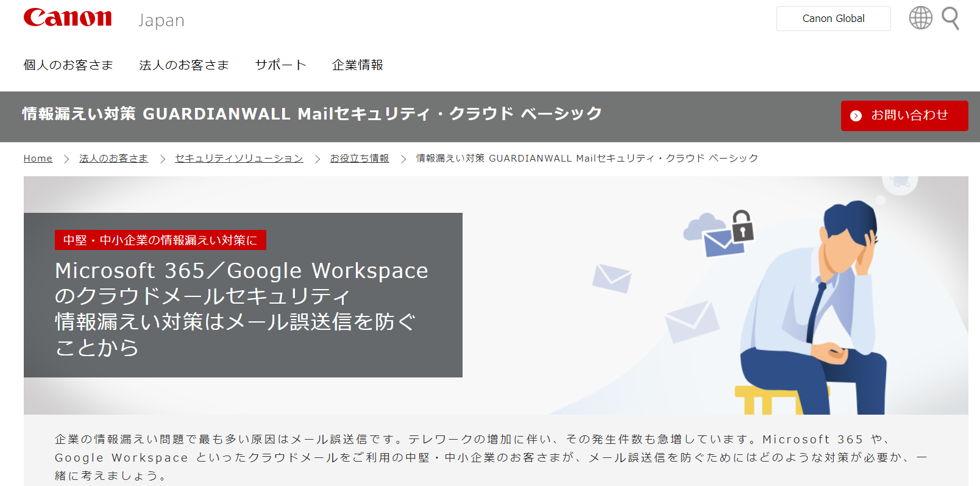Click the intro paragraph beginning 企業の情報漏えい問題
Screen dimensions: 980x486
point(491,457)
